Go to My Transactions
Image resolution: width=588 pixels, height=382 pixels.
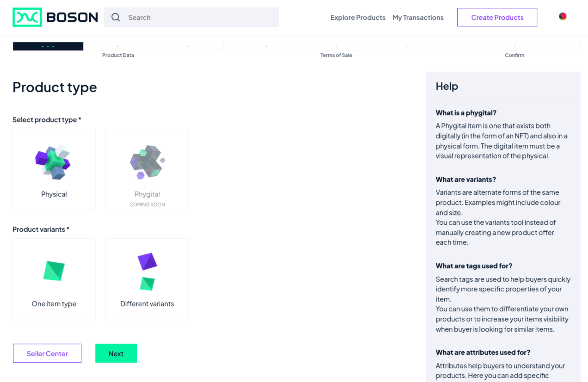[x=418, y=18]
